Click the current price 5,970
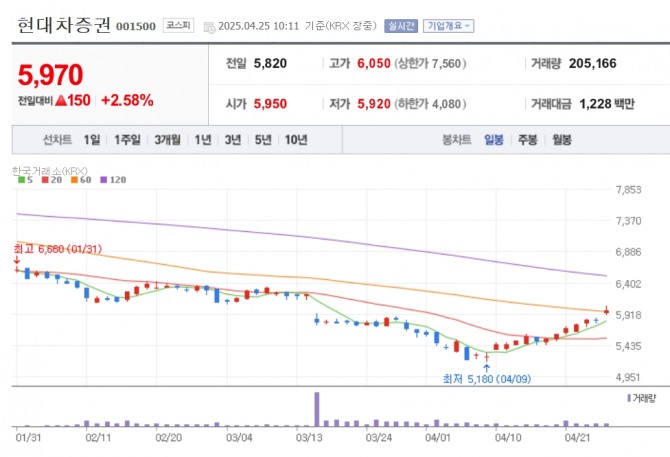The width and height of the screenshot is (670, 457). (x=50, y=75)
